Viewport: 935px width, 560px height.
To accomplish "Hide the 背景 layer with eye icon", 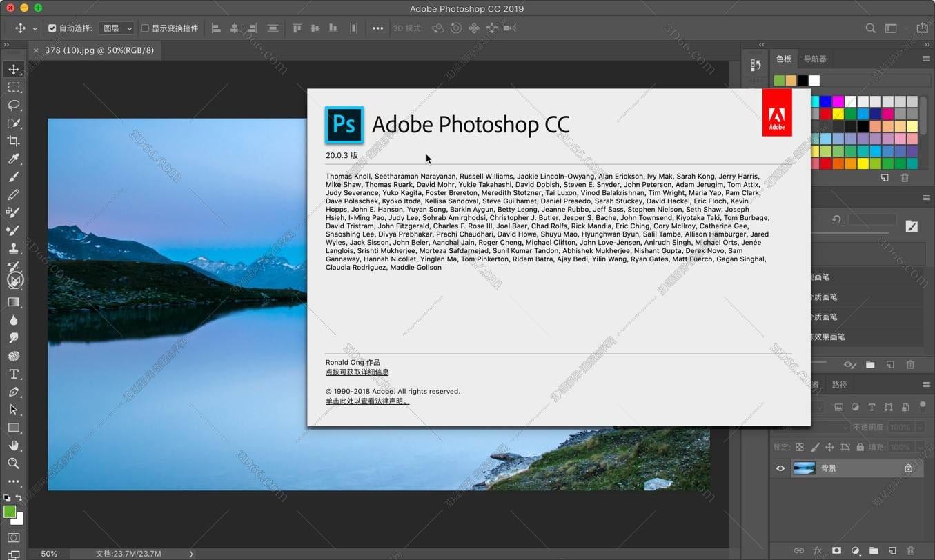I will (x=780, y=468).
